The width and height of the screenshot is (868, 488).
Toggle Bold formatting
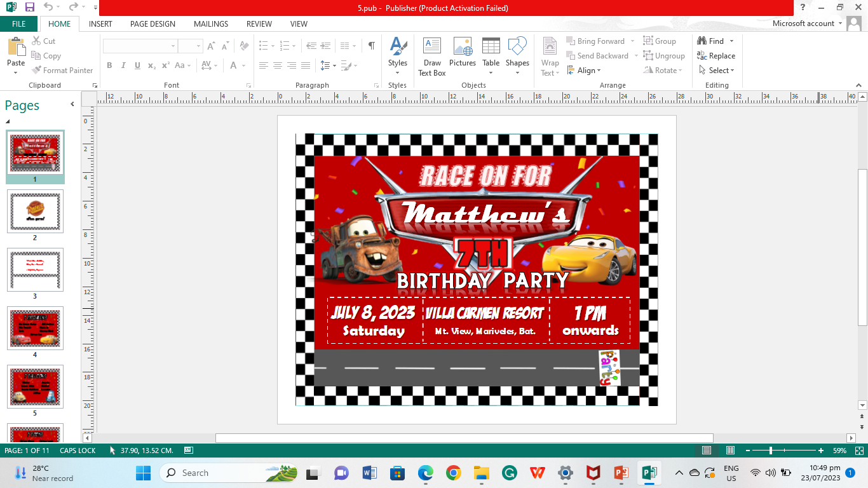click(109, 65)
